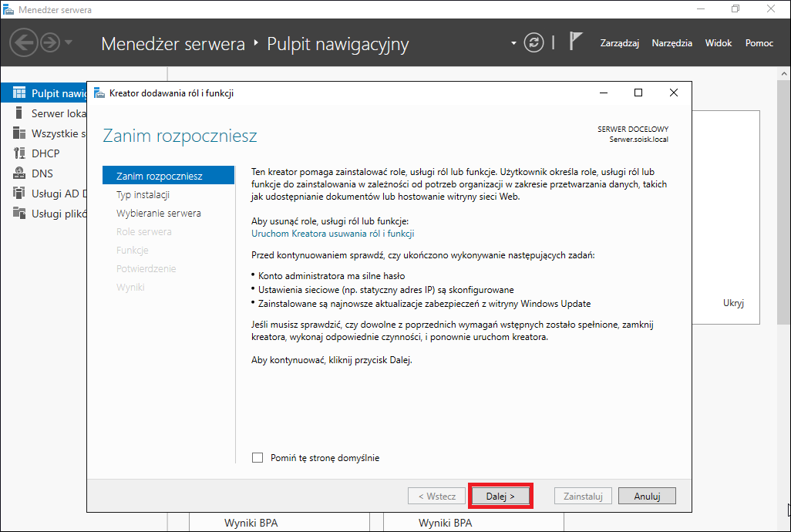Screen dimensions: 791x532
Task: Click right Wyniki BPA text in dashboard
Action: point(446,523)
